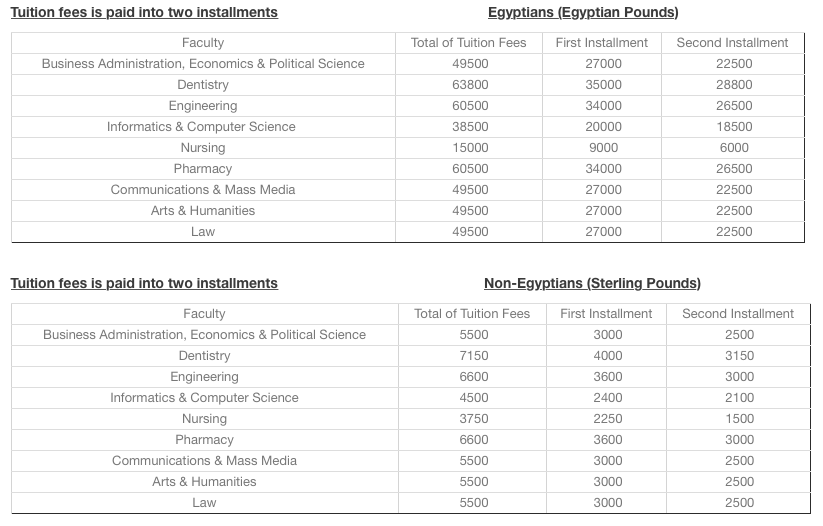This screenshot has height=526, width=823.
Task: Click the 9000 Nursing first installment cell
Action: point(603,148)
